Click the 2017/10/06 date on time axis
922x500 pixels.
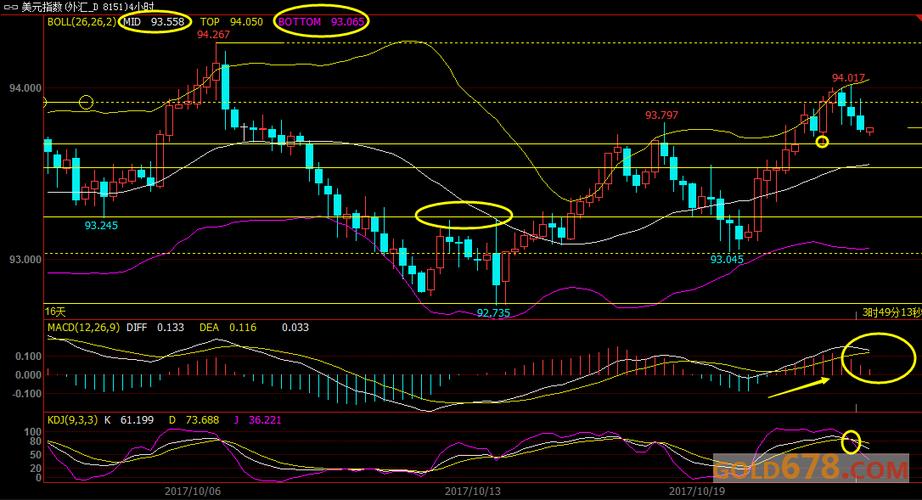192,491
